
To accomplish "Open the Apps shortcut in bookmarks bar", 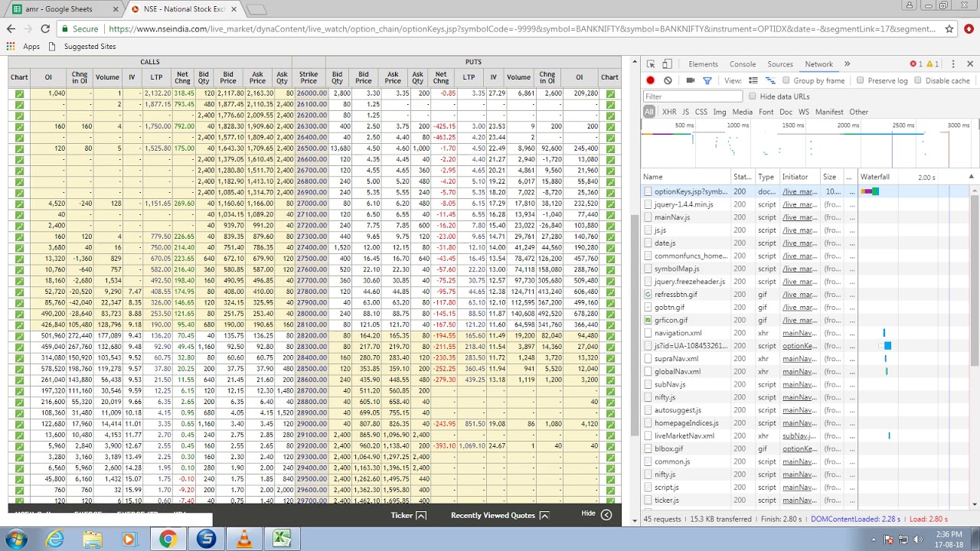I will click(x=24, y=47).
